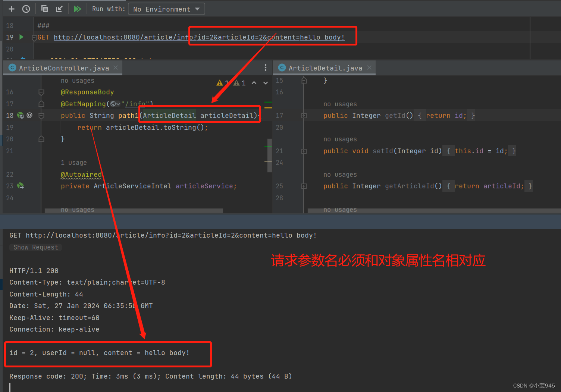Screen dimensions: 561x392
Task: Collapse the path1 method fold at line 18
Action: click(41, 116)
